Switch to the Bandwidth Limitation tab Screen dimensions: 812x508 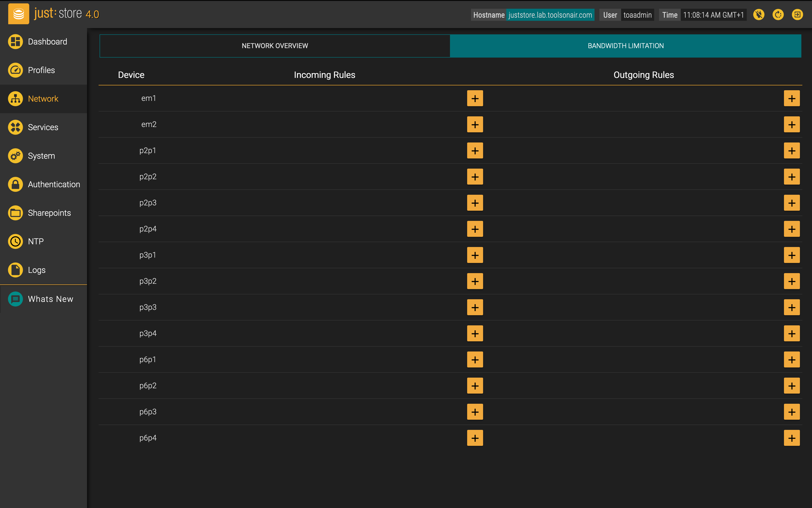tap(625, 46)
